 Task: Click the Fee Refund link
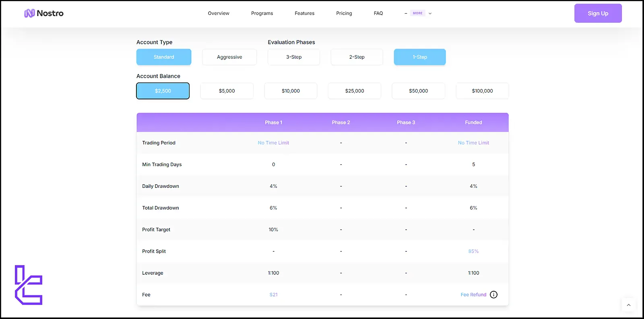(473, 295)
